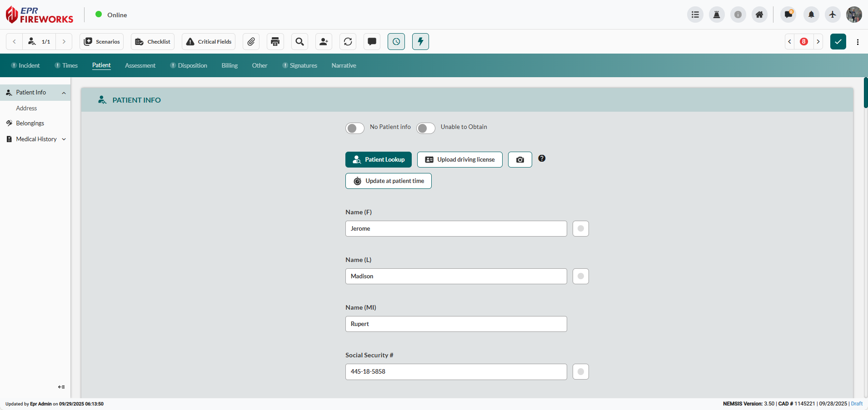
Task: Open the camera capture button
Action: pos(520,160)
